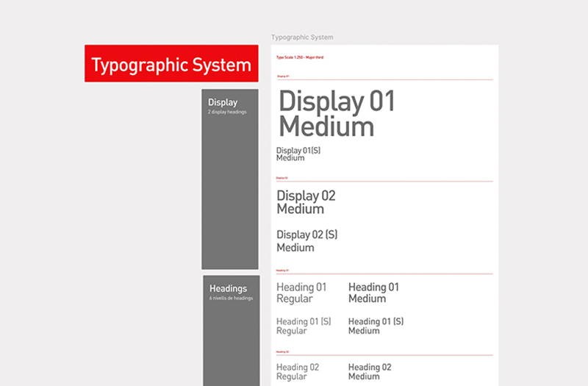Click the Display 02 (S) Medium sample
This screenshot has height=386, width=588.
coord(306,241)
